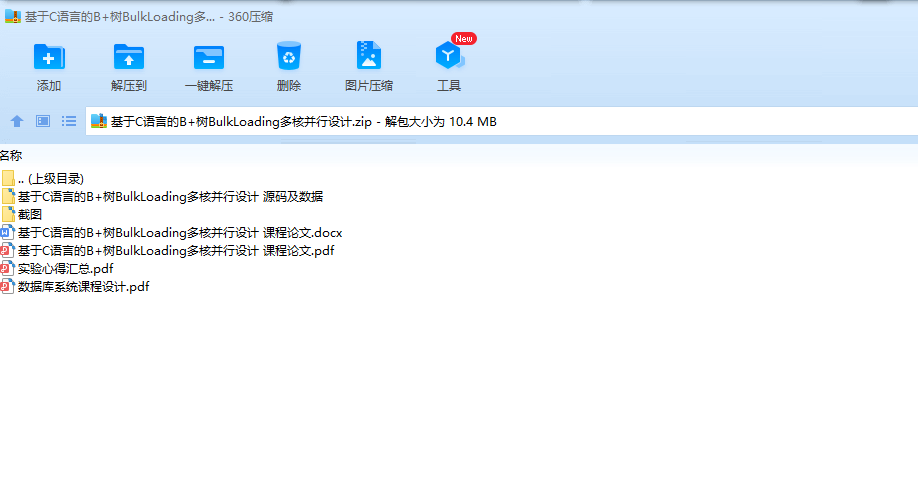The width and height of the screenshot is (918, 504).
Task: Select file name 实验心得汇总.pdf
Action: pos(66,269)
